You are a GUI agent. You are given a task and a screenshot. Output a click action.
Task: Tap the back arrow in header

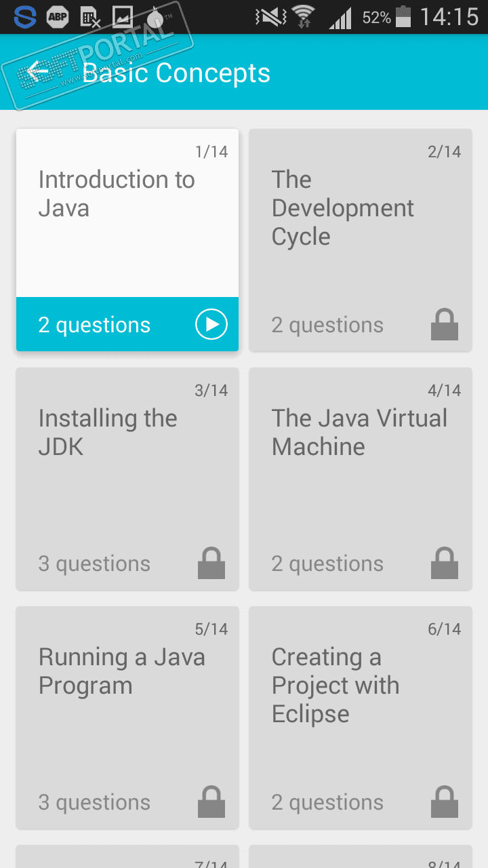(x=38, y=72)
